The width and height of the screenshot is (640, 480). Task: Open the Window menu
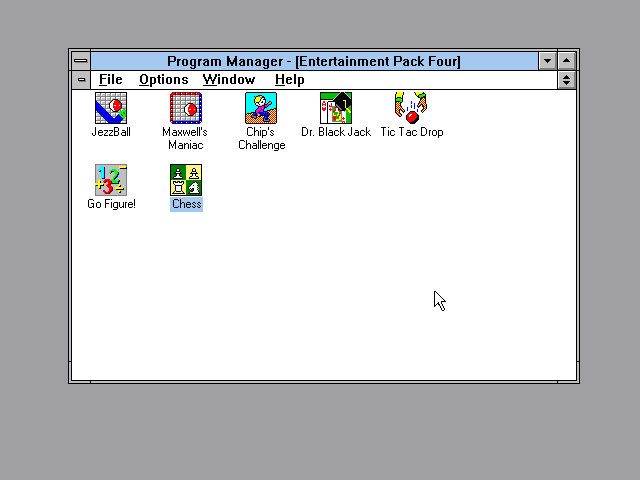coord(229,80)
